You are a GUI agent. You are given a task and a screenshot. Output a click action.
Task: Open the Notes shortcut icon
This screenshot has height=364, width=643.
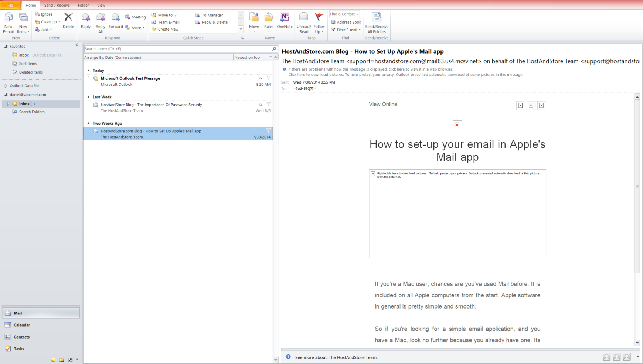pyautogui.click(x=53, y=360)
